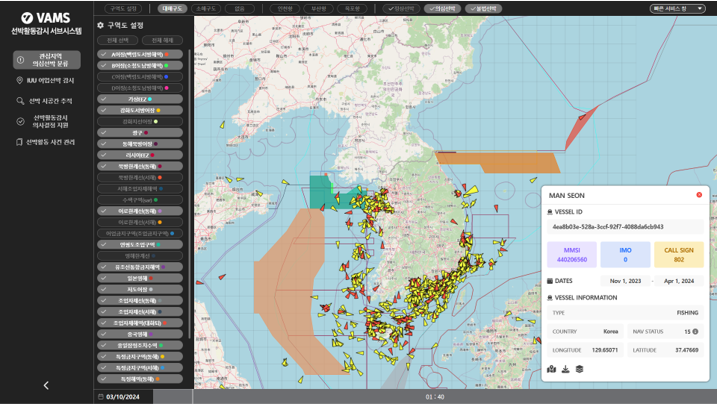Toggle the 가상EEZ zone layer
Screen dimensions: 717x404
[x=140, y=99]
